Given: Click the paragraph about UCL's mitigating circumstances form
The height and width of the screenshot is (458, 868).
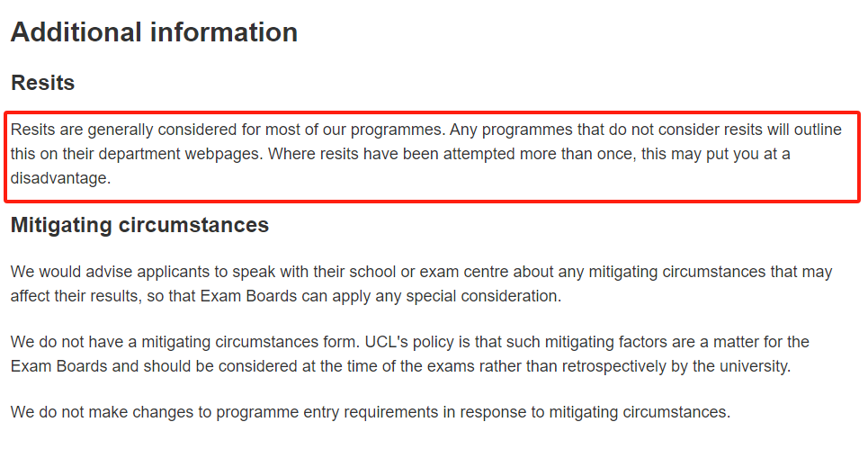Looking at the screenshot, I should [409, 354].
